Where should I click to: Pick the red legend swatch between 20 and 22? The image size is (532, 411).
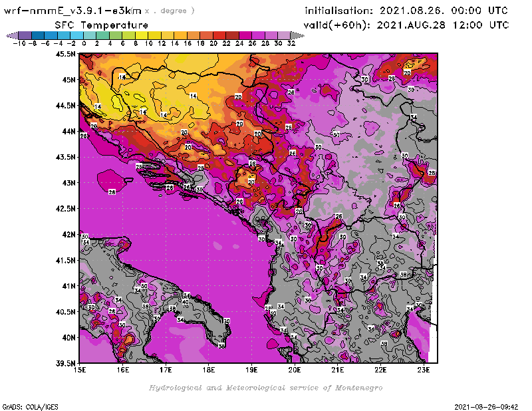click(219, 35)
